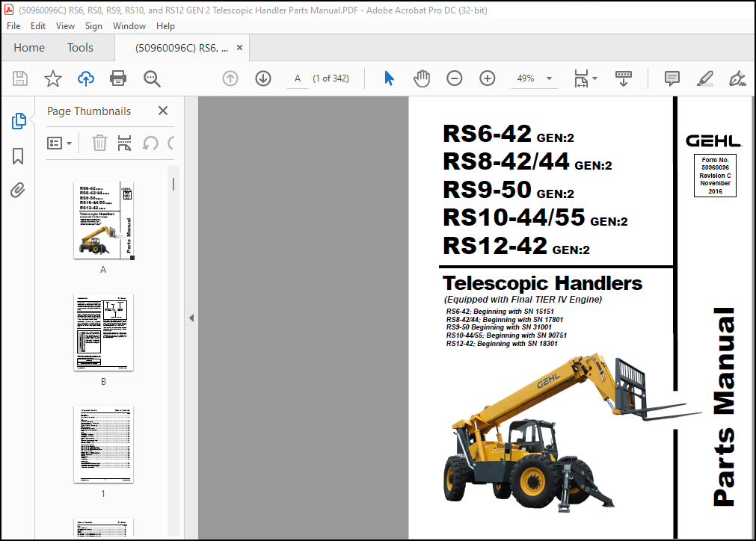
Task: Close the Page Thumbnails panel
Action: (163, 111)
